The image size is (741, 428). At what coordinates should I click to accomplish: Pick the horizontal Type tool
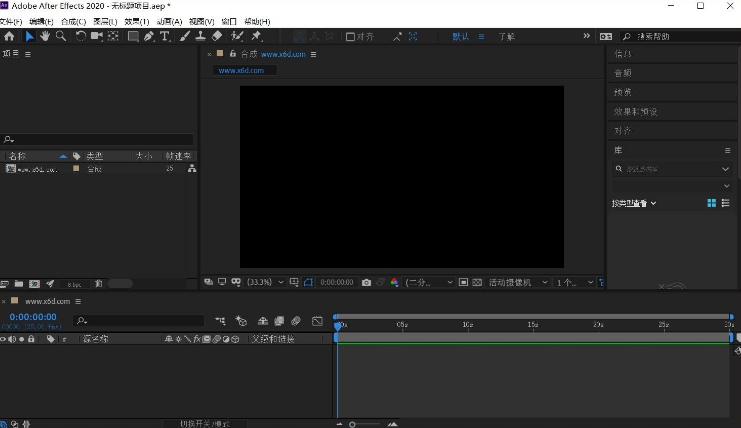(165, 36)
